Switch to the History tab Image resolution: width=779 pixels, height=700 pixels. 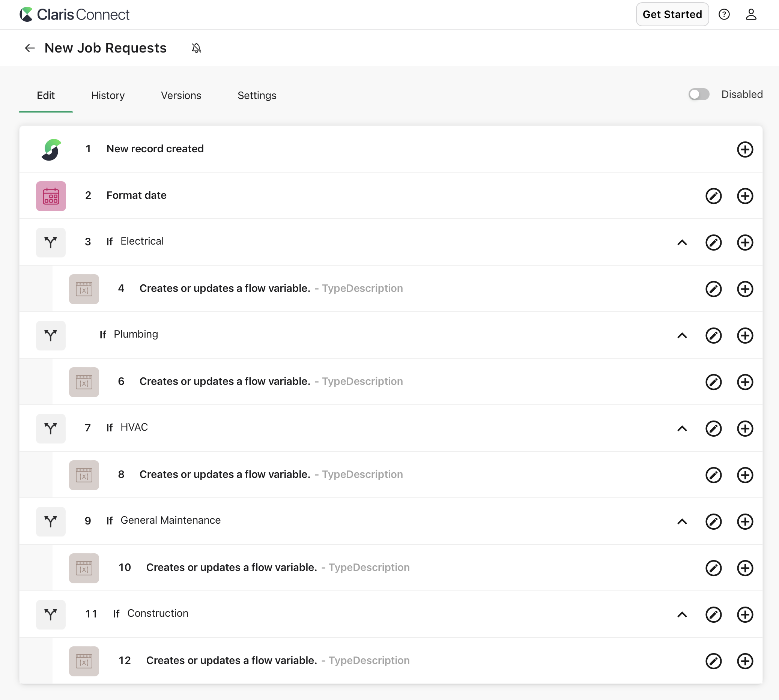(x=108, y=95)
